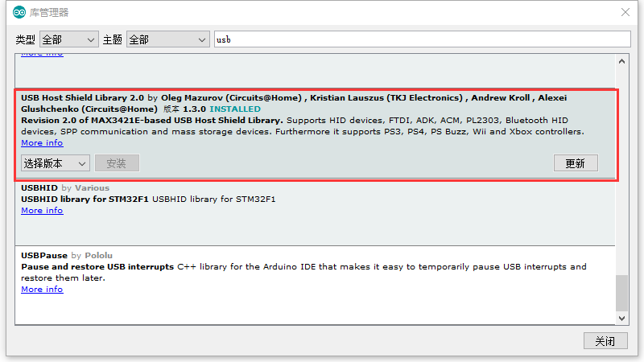The width and height of the screenshot is (644, 362).
Task: Select the USBHID by Various entry title
Action: pos(65,187)
